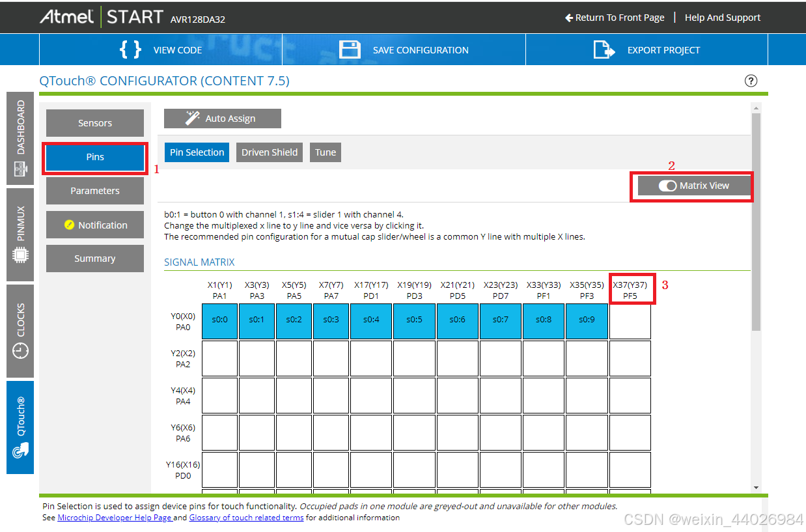
Task: Click the scrollbar down arrow
Action: (x=756, y=488)
